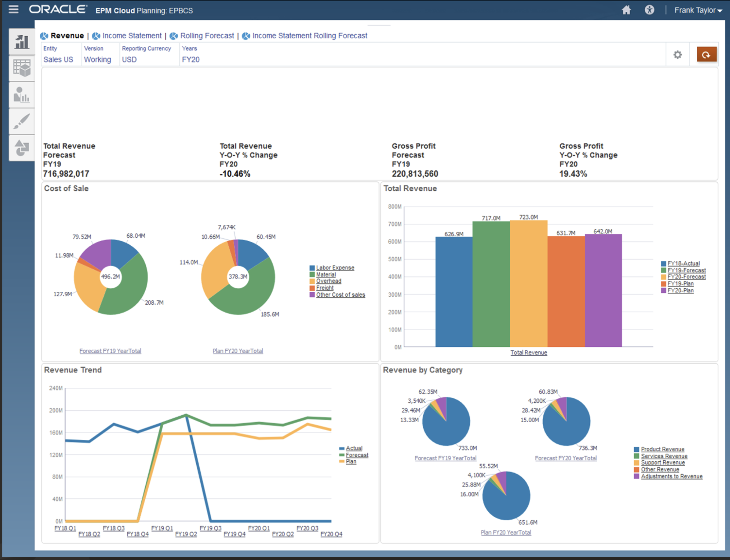
Task: Click the person with chart sidebar icon
Action: coord(22,95)
